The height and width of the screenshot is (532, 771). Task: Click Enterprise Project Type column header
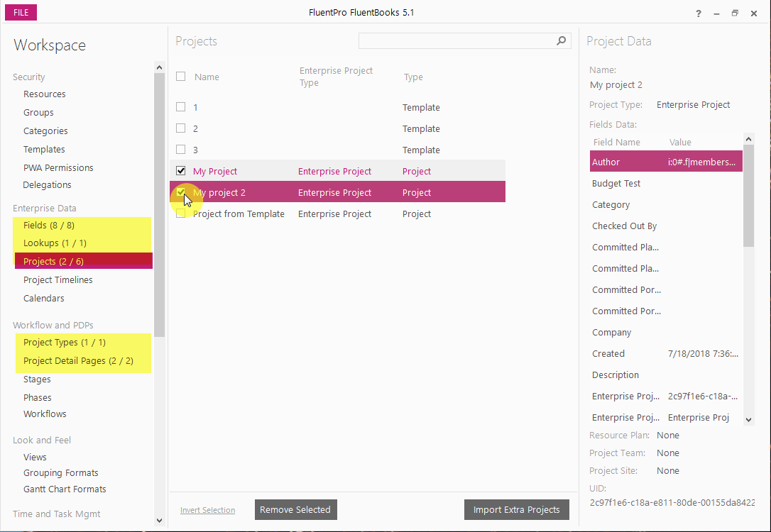coord(336,77)
